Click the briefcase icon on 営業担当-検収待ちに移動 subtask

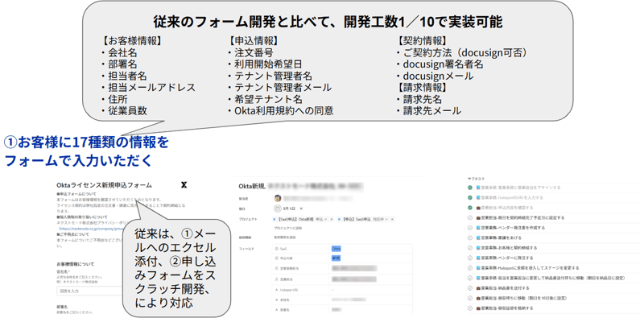[x=478, y=299]
